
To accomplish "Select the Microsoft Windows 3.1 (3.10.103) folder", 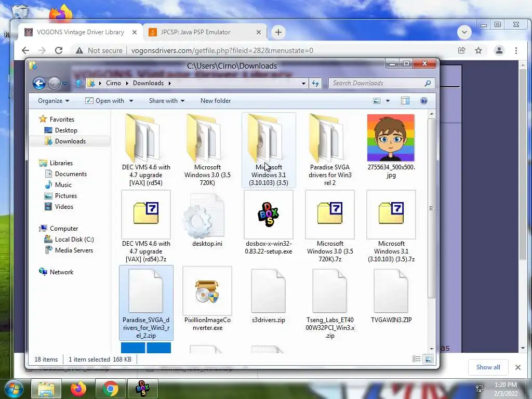I will click(269, 150).
